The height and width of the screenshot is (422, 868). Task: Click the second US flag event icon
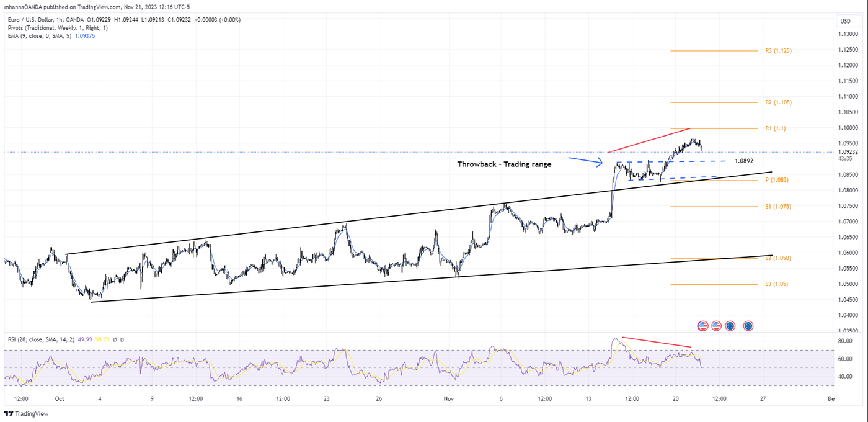(716, 325)
